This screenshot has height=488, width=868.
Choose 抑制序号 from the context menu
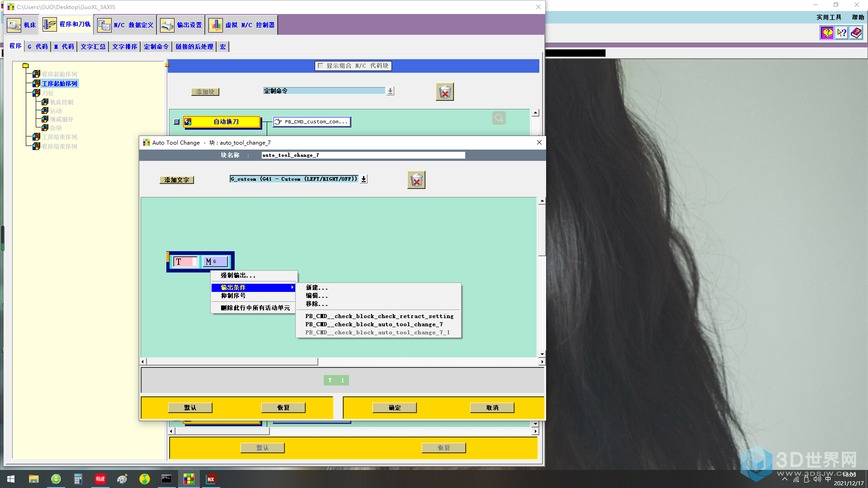(254, 296)
